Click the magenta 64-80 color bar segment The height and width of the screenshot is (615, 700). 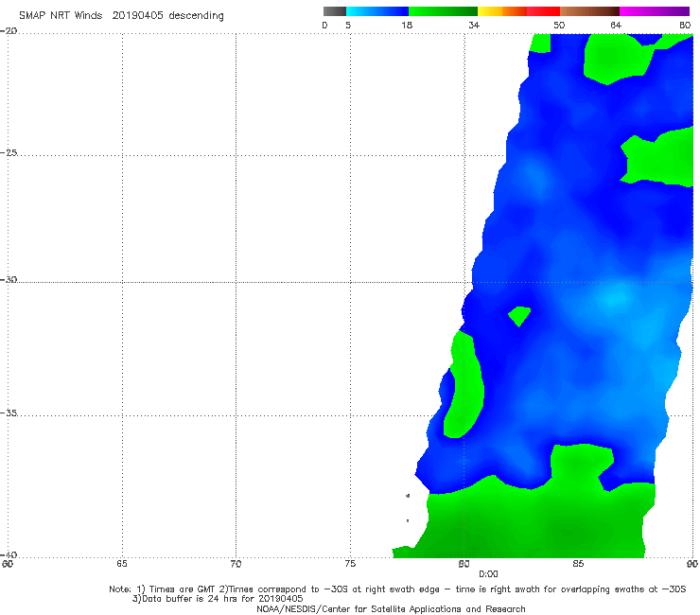pos(655,11)
